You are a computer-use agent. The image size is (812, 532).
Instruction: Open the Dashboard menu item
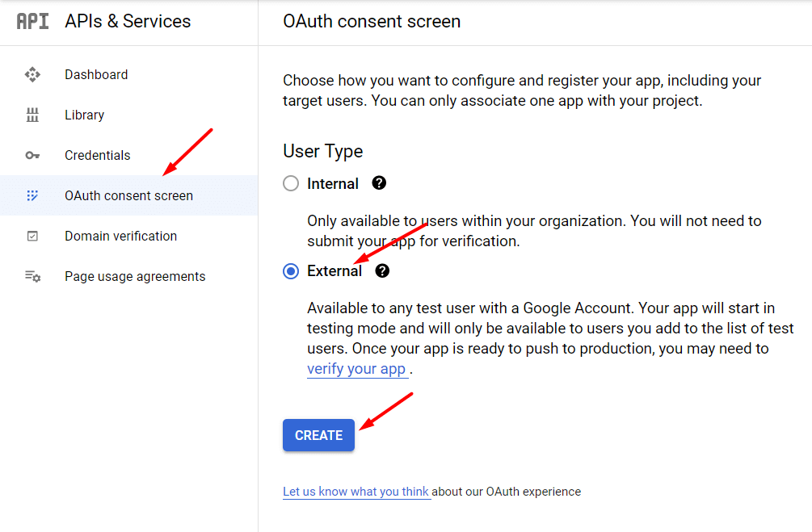(129, 74)
